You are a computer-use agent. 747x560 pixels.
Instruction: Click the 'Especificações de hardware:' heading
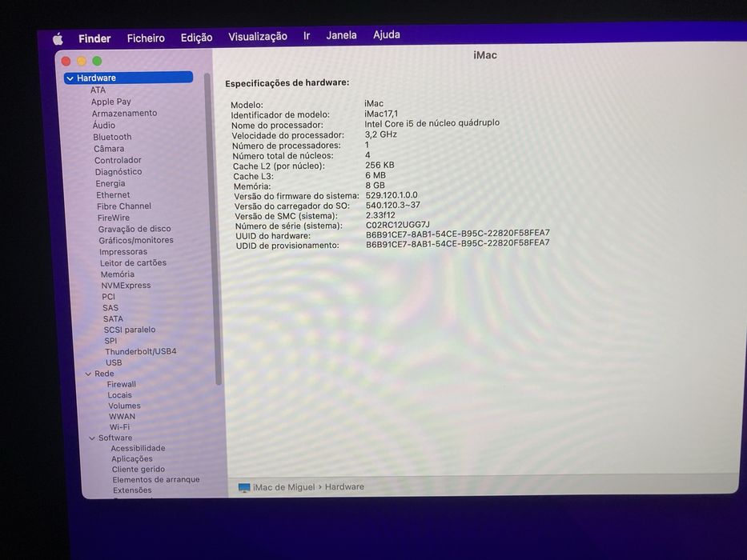[x=287, y=83]
